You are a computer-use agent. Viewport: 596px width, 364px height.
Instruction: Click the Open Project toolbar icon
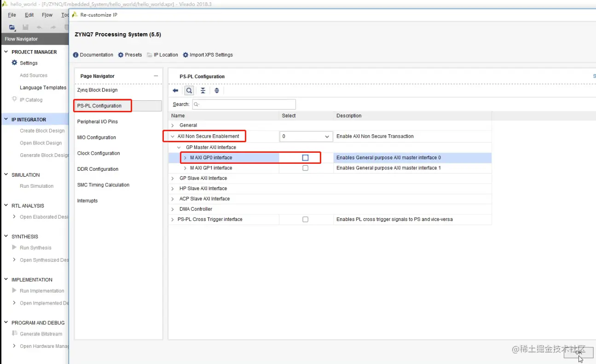click(x=12, y=28)
